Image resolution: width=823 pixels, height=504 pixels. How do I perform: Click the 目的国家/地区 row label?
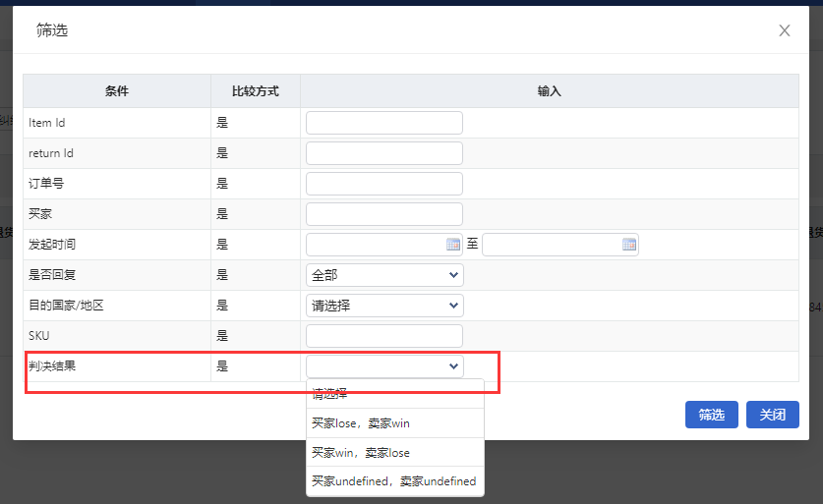(66, 306)
